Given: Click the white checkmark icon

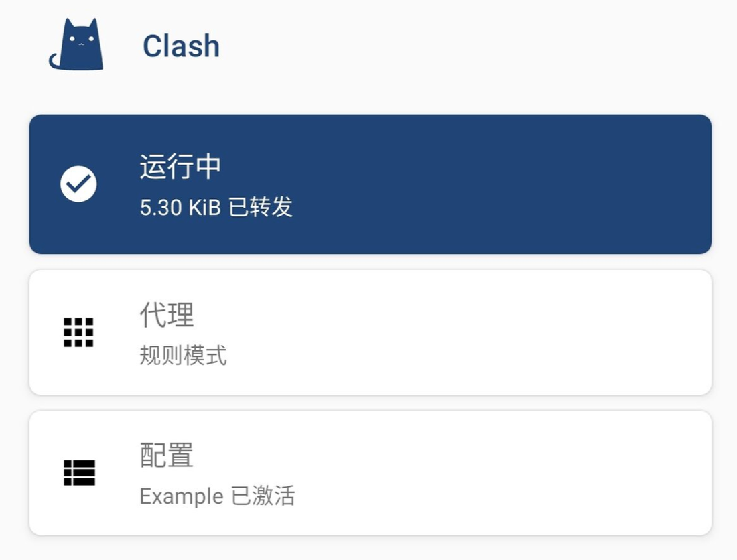Looking at the screenshot, I should coord(78,184).
